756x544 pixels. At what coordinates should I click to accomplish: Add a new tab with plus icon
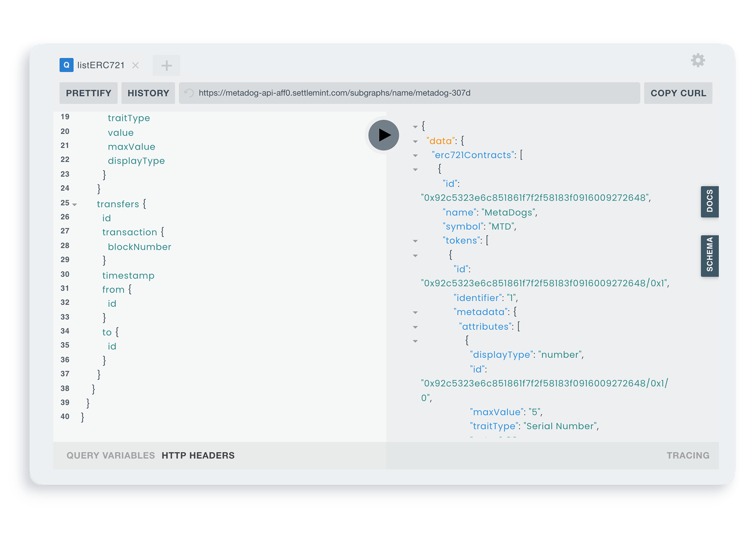pyautogui.click(x=166, y=66)
